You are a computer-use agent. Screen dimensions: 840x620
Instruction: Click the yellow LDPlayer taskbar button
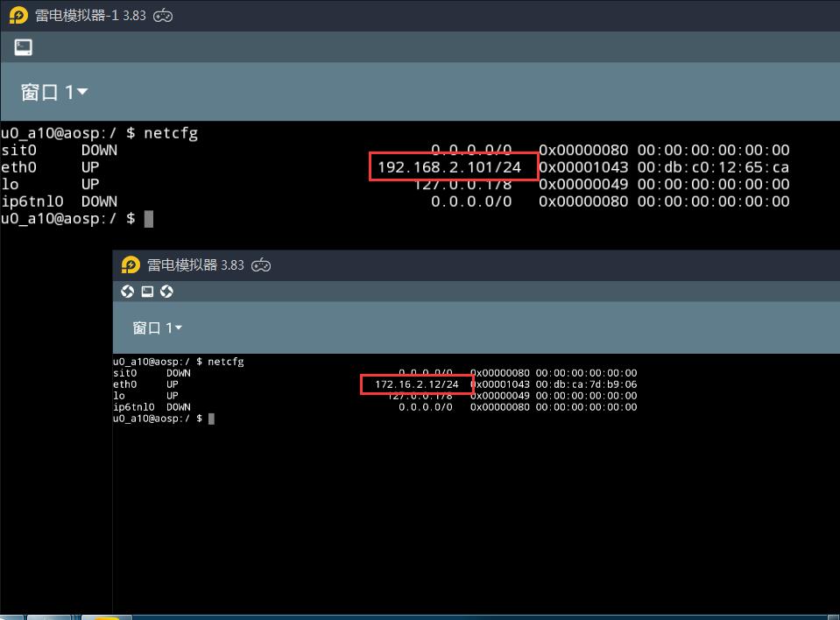point(107,616)
